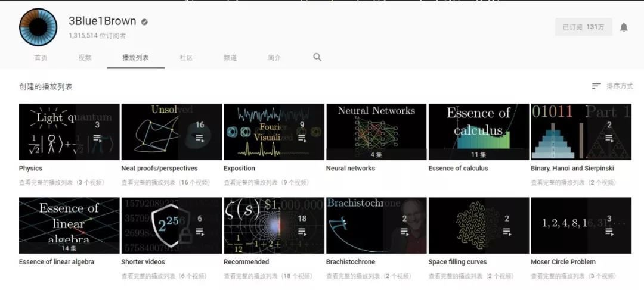Viewport: 644px width, 290px height.
Task: Click the 3Blue1Brown channel name
Action: [103, 21]
